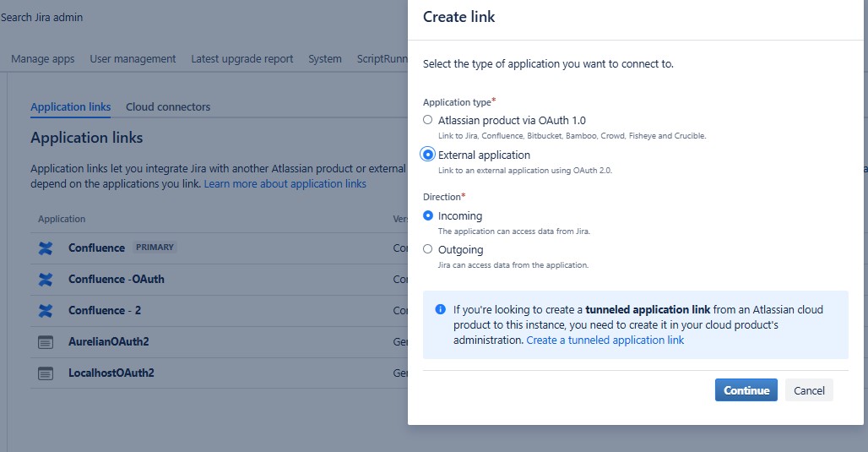868x452 pixels.
Task: Switch to the Cloud connectors tab
Action: (x=168, y=107)
